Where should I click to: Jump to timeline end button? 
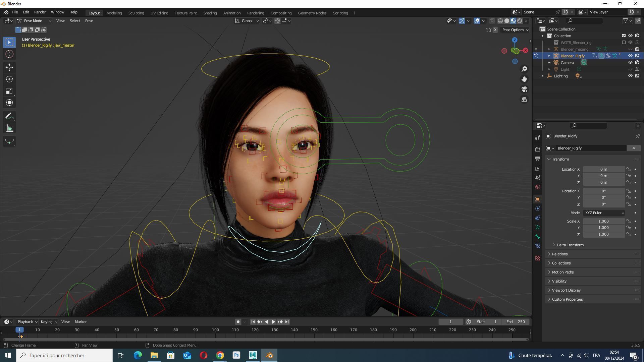(x=287, y=322)
